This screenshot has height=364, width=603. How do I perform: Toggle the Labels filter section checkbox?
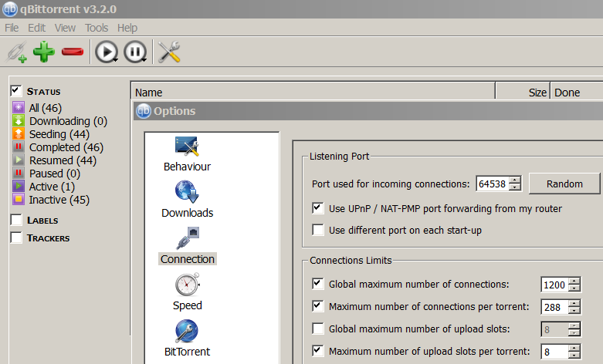click(x=16, y=220)
